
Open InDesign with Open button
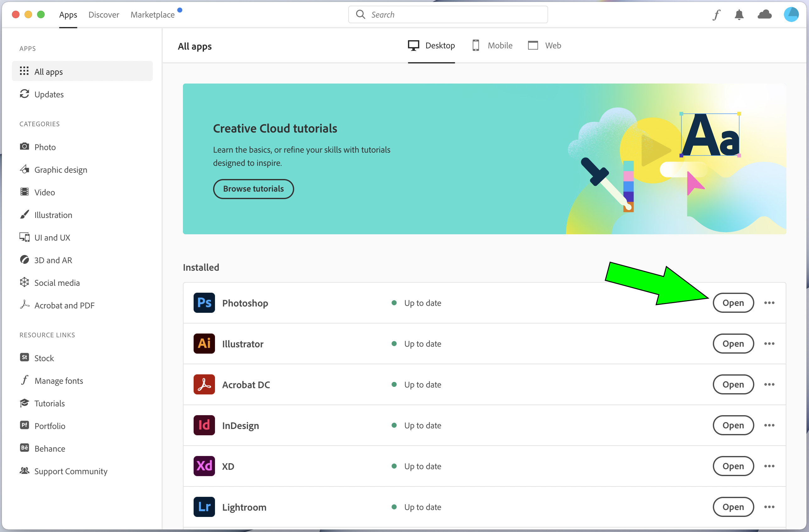coord(733,425)
